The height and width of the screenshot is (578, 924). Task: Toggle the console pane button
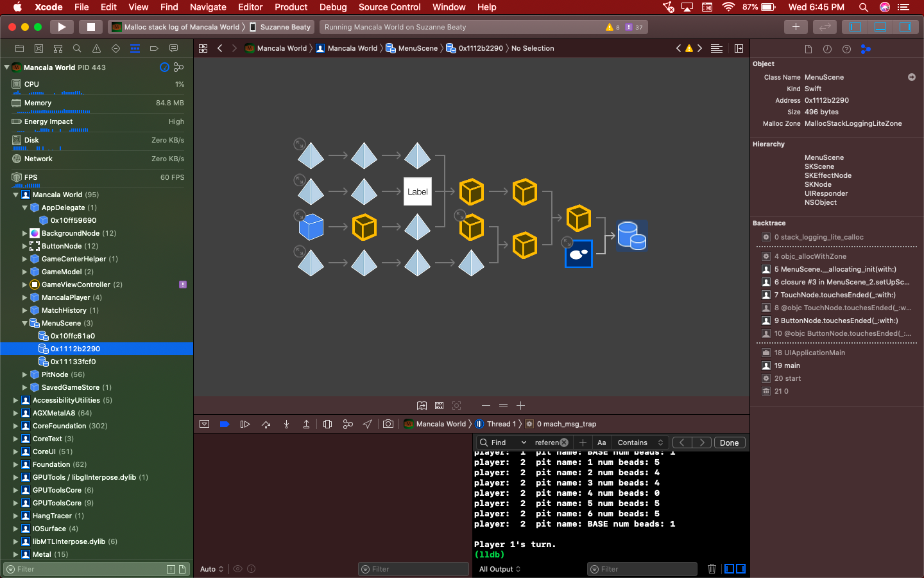tap(740, 569)
